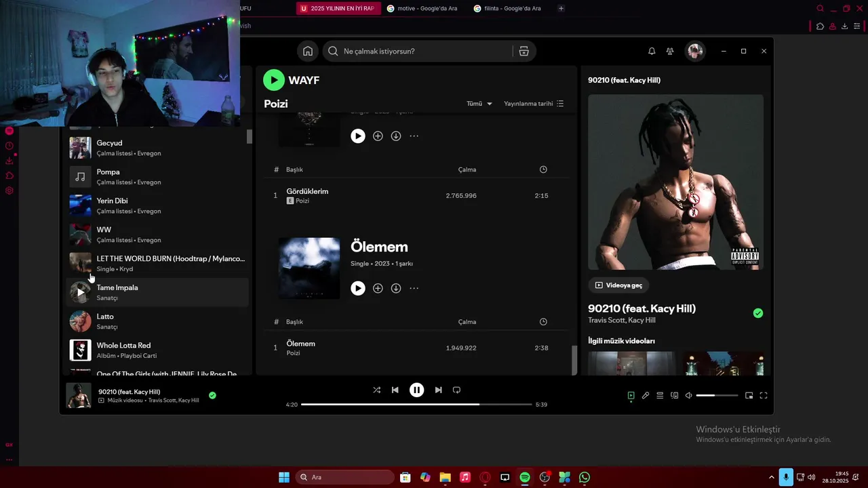Open Travis Scott, Kacy Hill artist link in side panel
This screenshot has height=488, width=868.
point(622,320)
